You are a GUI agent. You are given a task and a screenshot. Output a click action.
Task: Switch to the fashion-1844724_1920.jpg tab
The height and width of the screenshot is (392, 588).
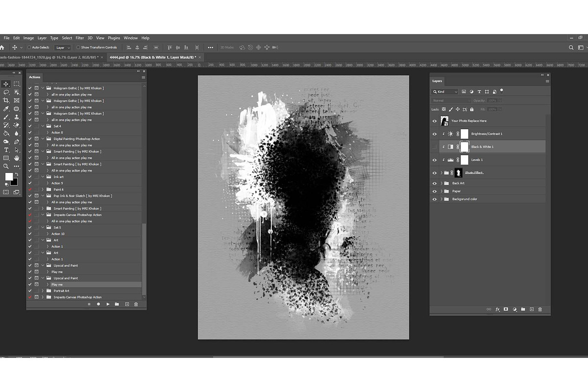pos(52,57)
